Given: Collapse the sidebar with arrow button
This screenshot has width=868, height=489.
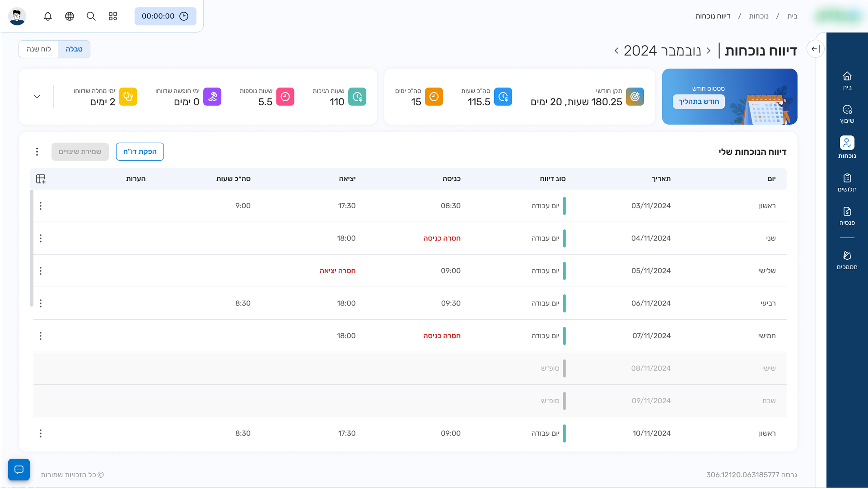Looking at the screenshot, I should pyautogui.click(x=815, y=49).
